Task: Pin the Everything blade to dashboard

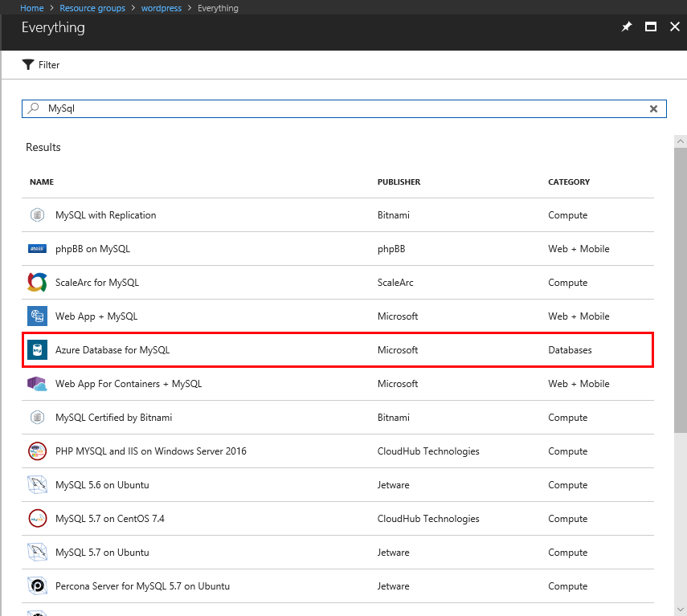Action: tap(627, 27)
